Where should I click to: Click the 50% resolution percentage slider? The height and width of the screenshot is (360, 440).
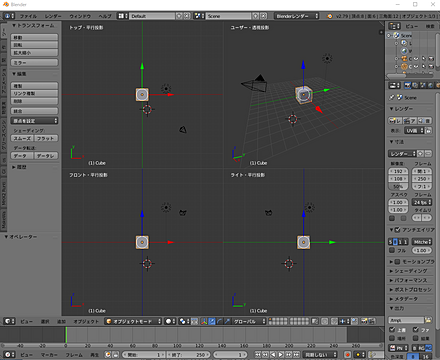(398, 186)
